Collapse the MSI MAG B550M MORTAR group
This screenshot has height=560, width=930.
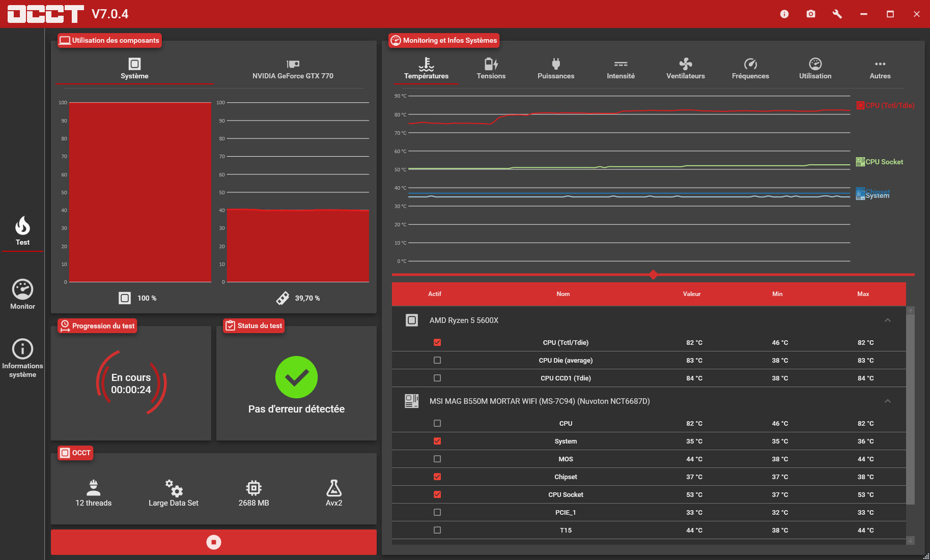click(x=888, y=401)
